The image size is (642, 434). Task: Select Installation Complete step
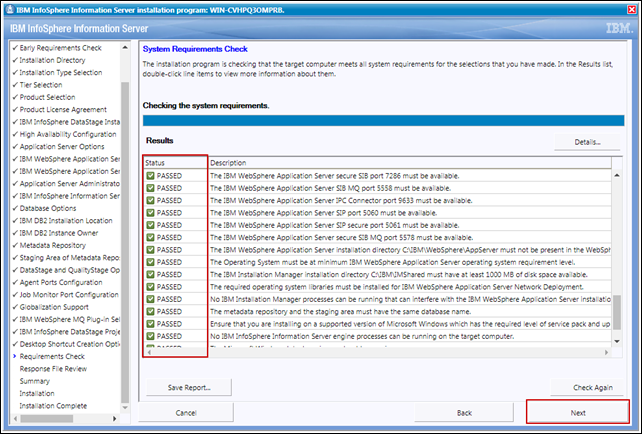coord(53,405)
